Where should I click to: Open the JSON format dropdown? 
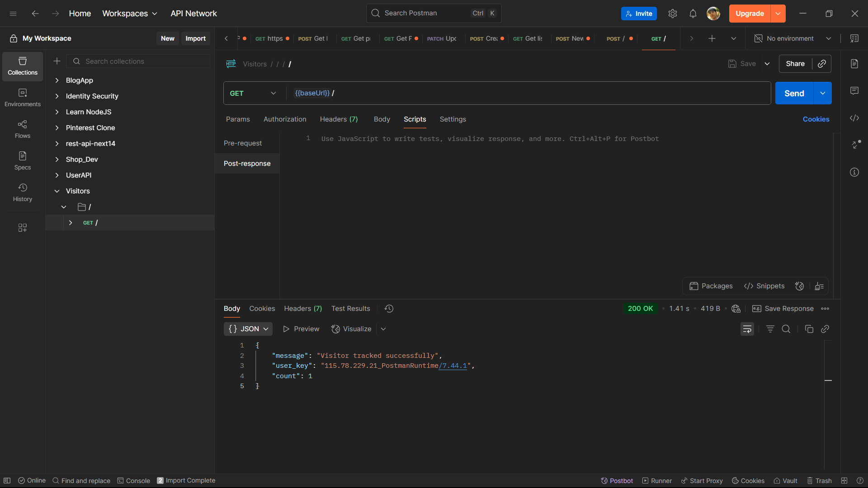click(x=248, y=329)
